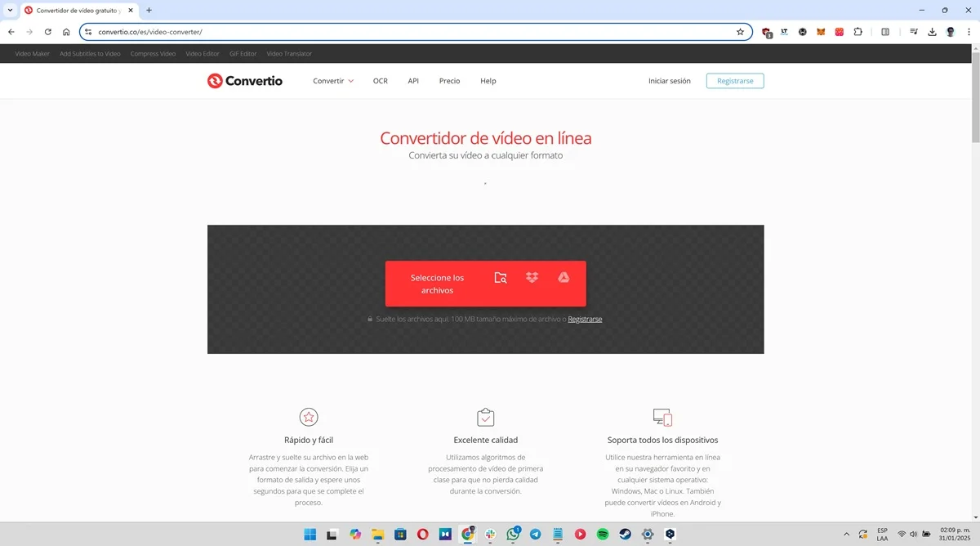The width and height of the screenshot is (980, 546).
Task: Launch WhatsApp from the taskbar
Action: click(x=512, y=534)
